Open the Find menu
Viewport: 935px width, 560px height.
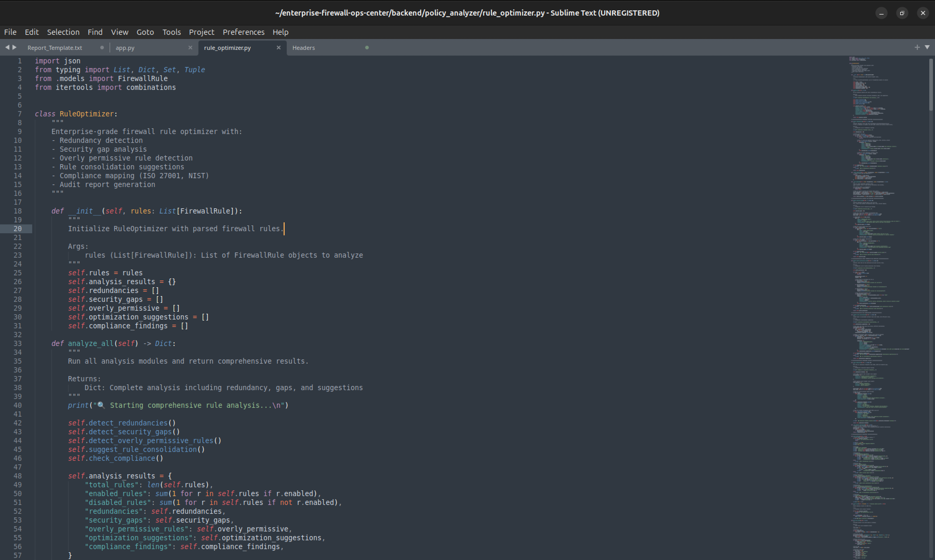click(95, 32)
